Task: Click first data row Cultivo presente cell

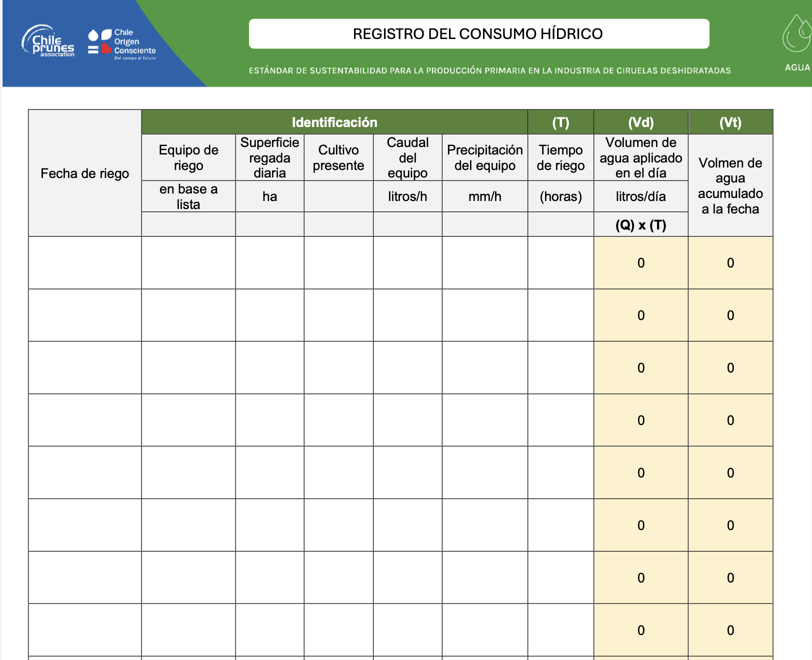Action: click(338, 262)
